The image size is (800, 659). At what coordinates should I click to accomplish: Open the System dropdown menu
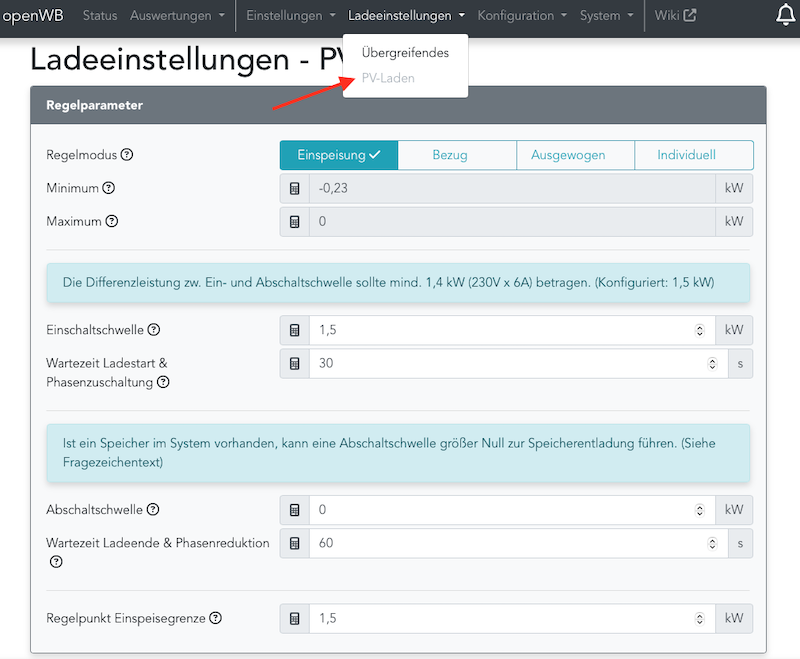pos(600,16)
